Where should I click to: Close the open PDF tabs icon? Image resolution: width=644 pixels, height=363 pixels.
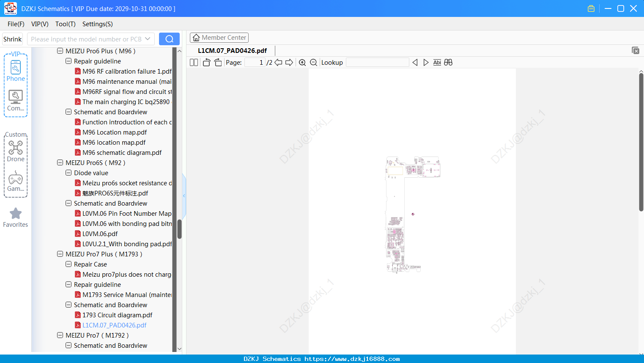pos(636,50)
